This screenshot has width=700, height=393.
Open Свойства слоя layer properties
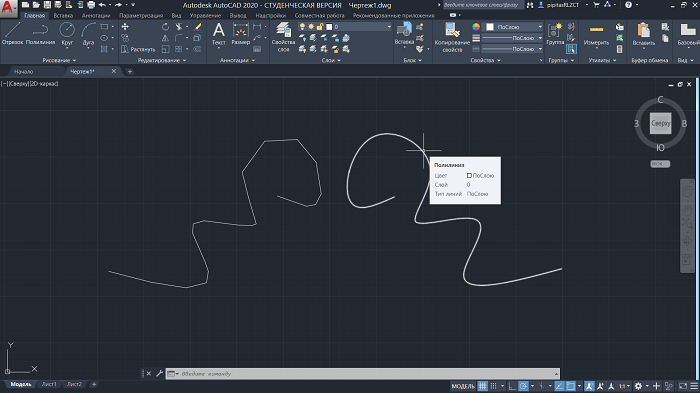tap(283, 37)
